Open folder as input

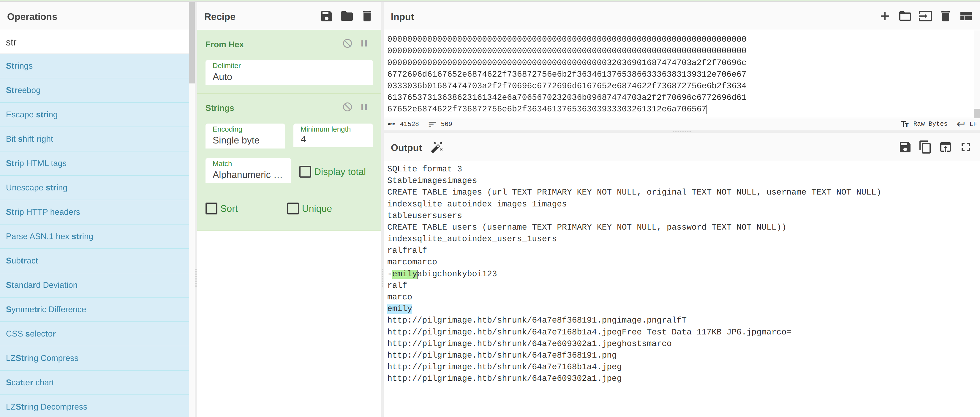905,16
